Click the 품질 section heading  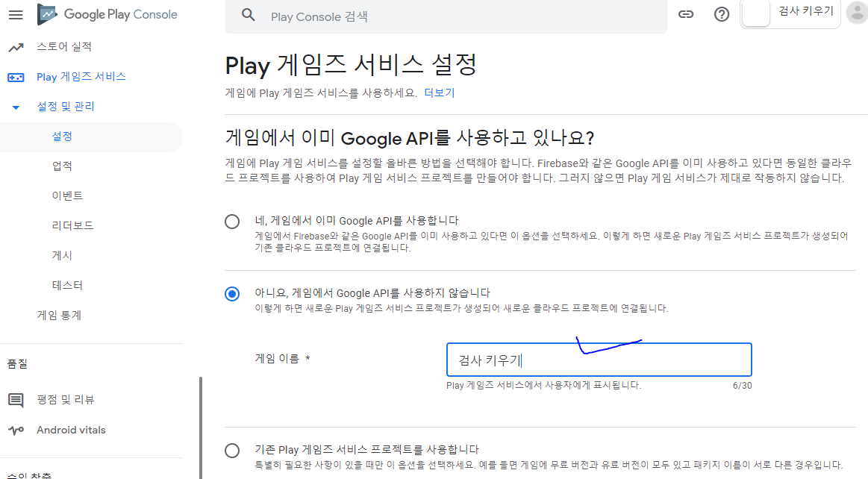pos(17,364)
